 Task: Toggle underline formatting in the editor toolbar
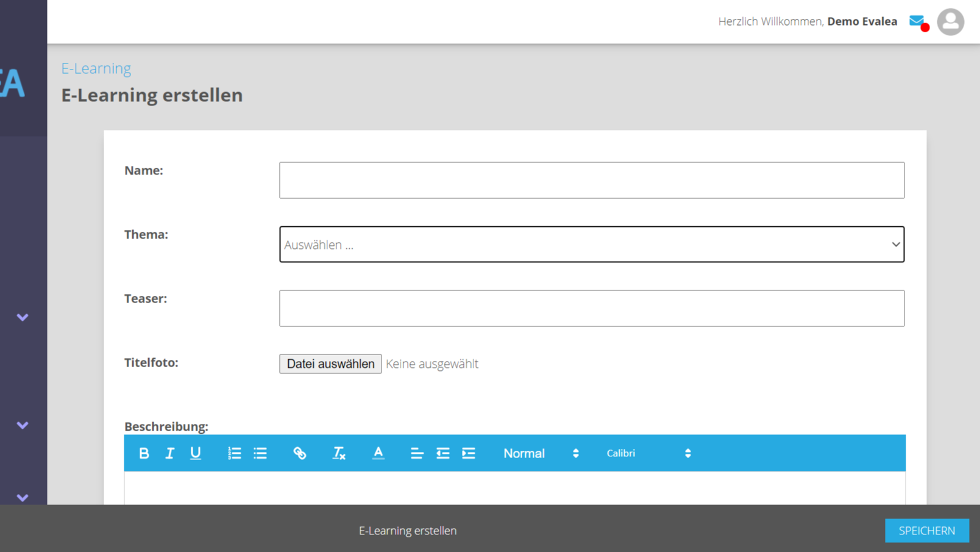(x=195, y=453)
